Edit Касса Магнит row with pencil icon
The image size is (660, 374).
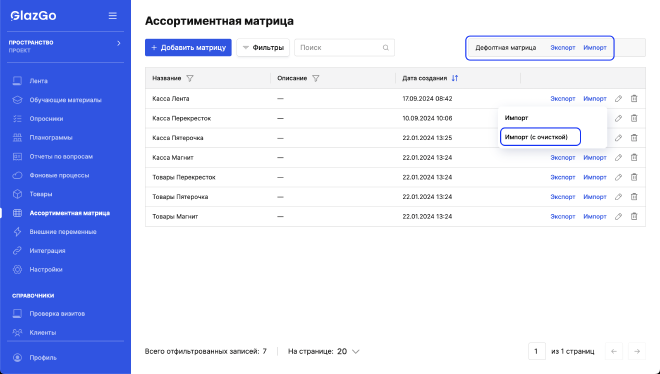click(x=618, y=157)
